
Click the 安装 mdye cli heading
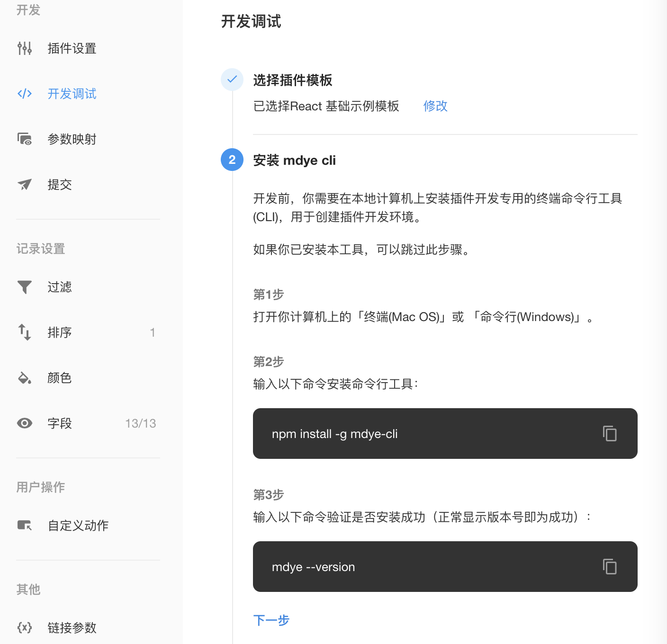click(295, 160)
